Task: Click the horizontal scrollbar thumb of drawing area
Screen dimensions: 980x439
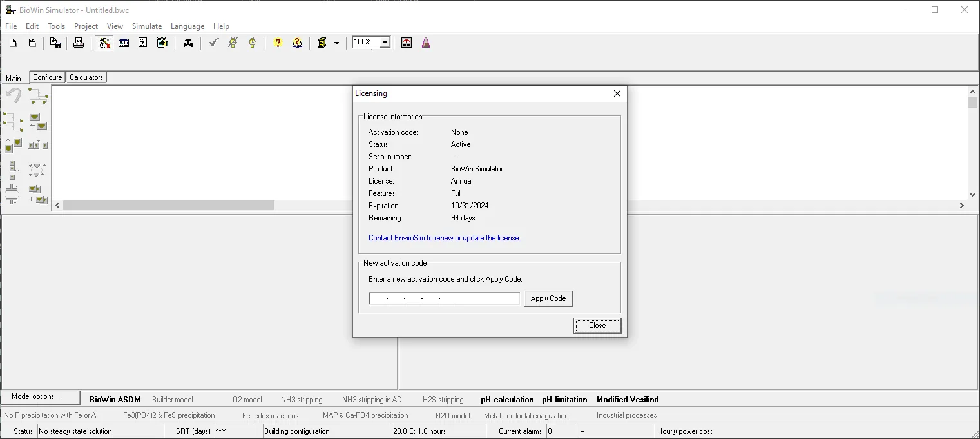Action: click(x=169, y=206)
